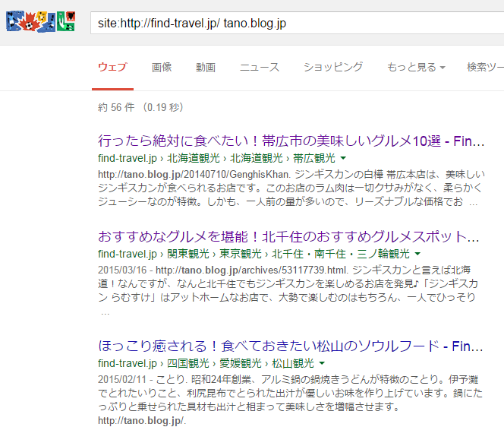
Task: Click the result count text 約 56 件
Action: [116, 107]
